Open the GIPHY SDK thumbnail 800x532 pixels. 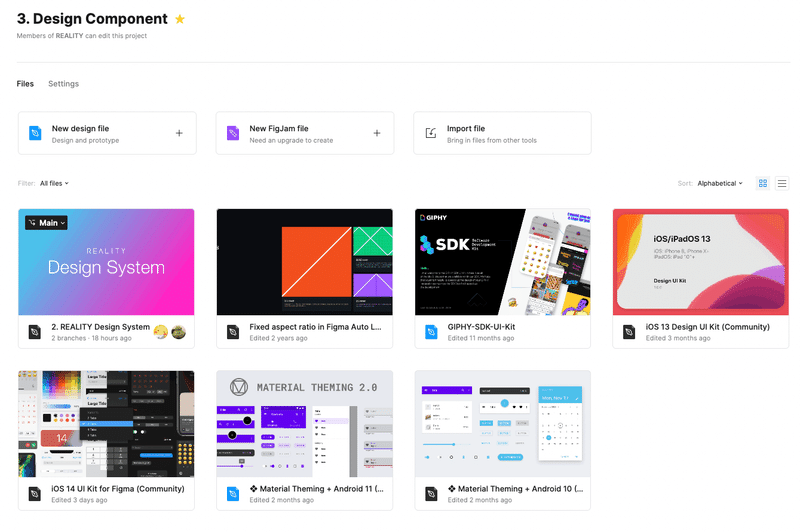click(x=503, y=262)
